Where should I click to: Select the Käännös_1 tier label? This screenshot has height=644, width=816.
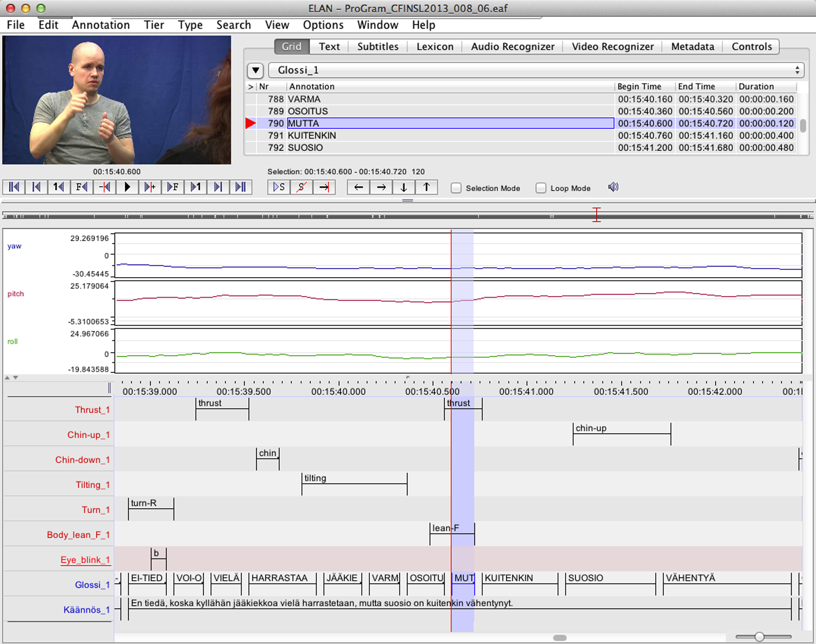[x=87, y=610]
